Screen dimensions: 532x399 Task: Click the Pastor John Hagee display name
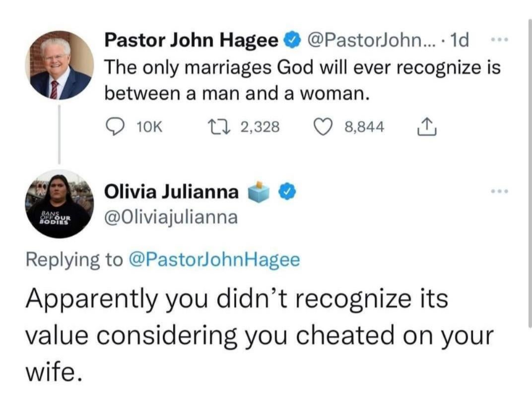tap(191, 41)
